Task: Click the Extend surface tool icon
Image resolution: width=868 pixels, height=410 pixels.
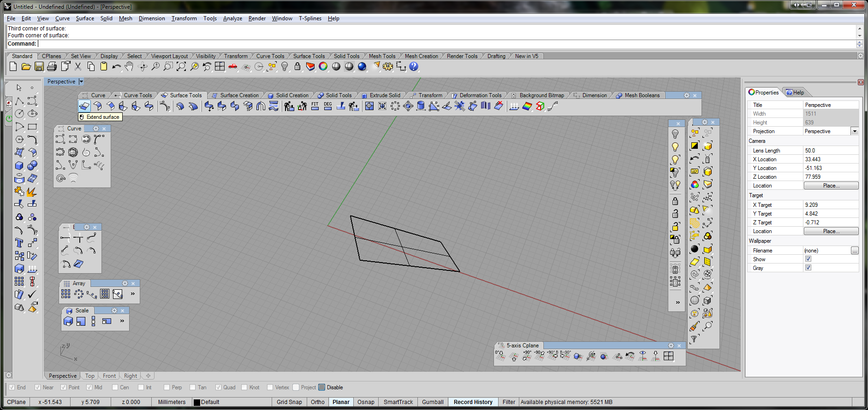Action: click(84, 106)
